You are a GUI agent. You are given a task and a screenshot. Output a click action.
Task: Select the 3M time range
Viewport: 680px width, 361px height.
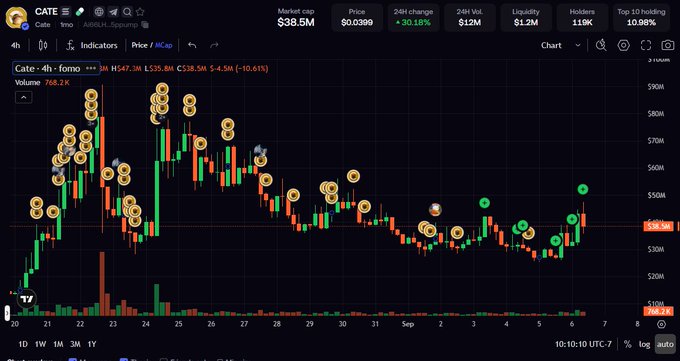75,344
